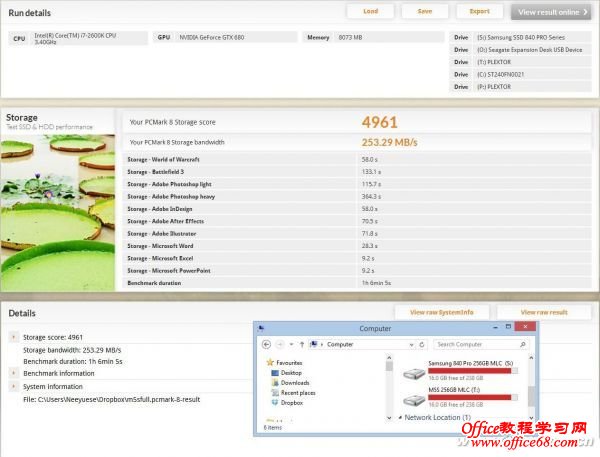Select the Samsung 840 Pro 256GB MLC drive icon
Image resolution: width=600 pixels, height=457 pixels.
(414, 373)
